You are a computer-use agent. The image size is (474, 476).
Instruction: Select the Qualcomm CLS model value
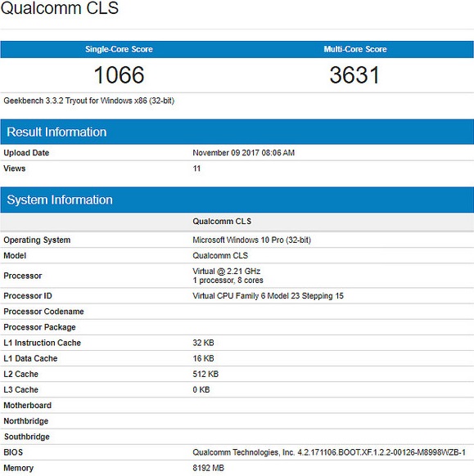point(220,256)
